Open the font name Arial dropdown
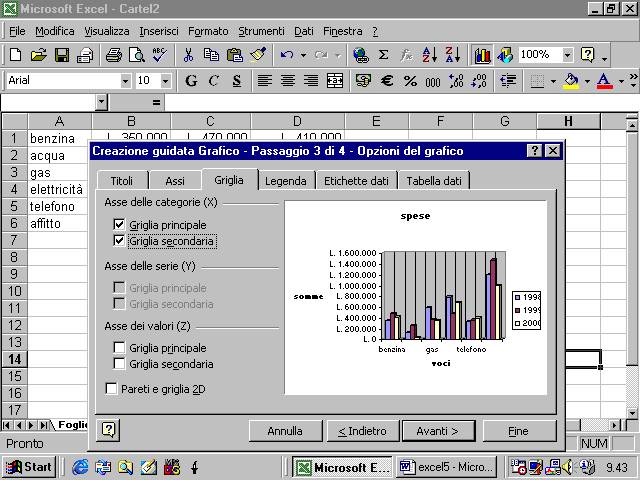Screen dimensions: 640x480 [x=125, y=81]
